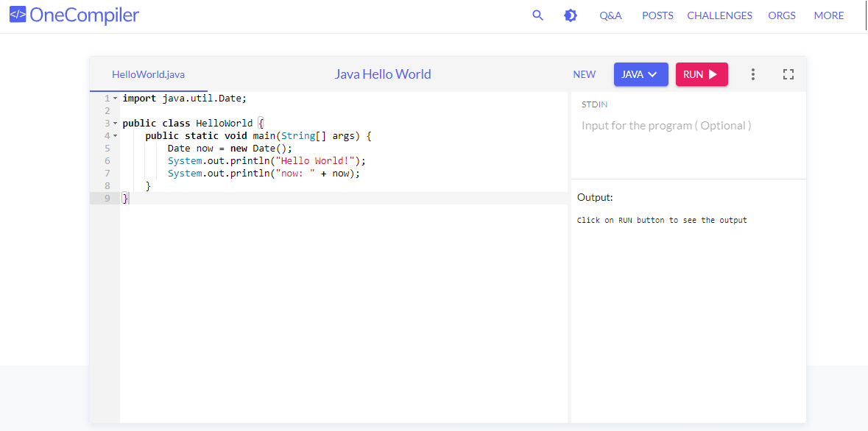Click the public static void main line

(258, 136)
